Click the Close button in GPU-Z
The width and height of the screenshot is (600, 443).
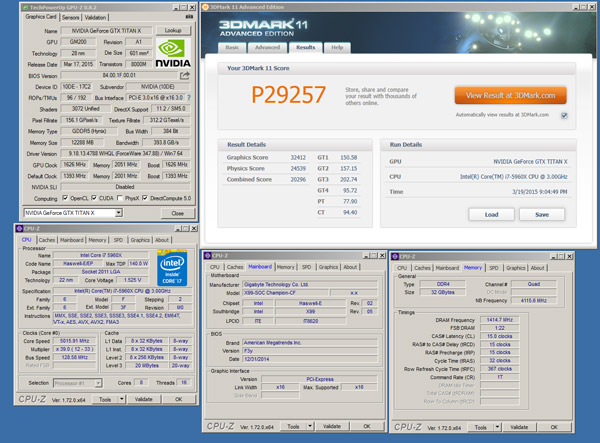pyautogui.click(x=178, y=213)
